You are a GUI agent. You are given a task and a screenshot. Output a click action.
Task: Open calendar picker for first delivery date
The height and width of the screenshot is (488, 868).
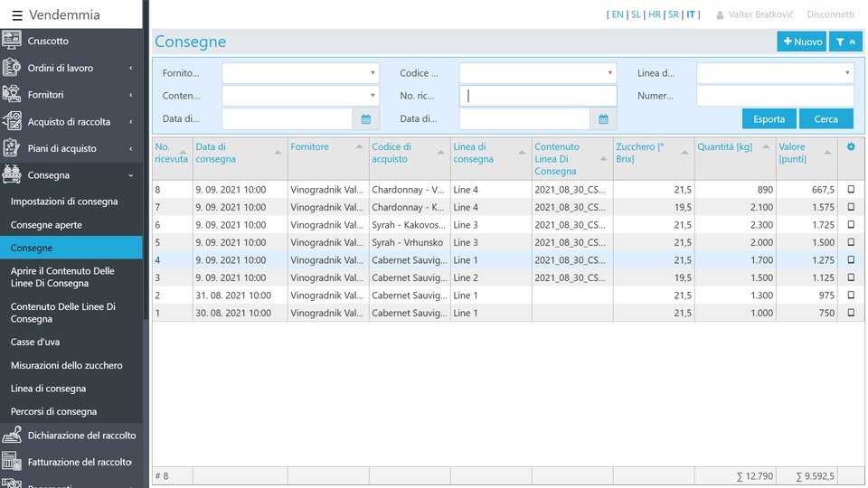coord(365,118)
